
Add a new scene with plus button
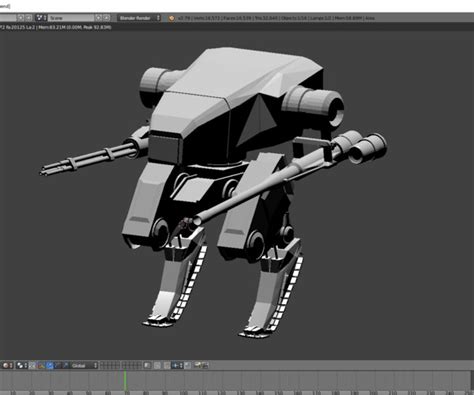(98, 18)
